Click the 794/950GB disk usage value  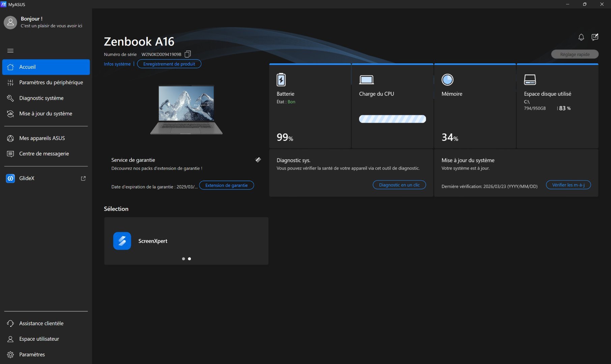coord(535,108)
